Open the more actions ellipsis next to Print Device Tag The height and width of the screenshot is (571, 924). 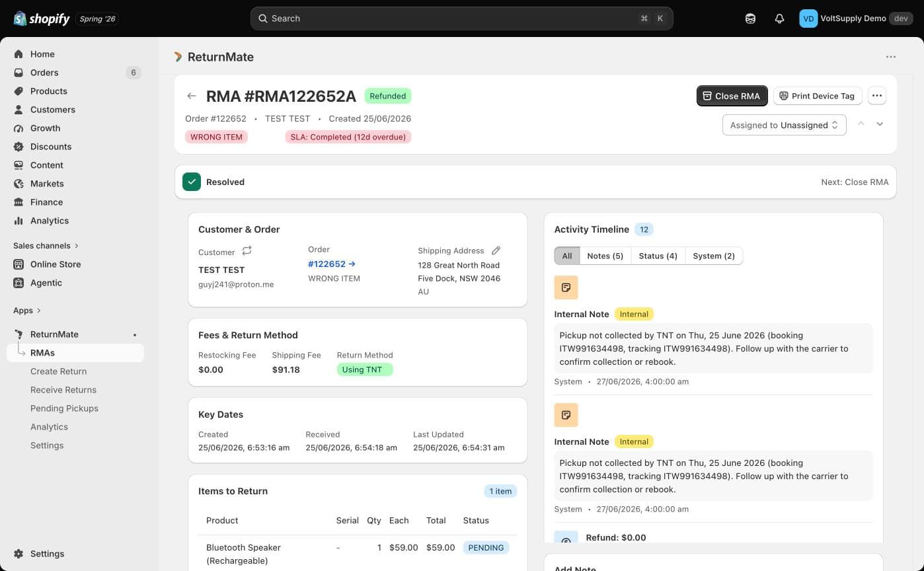[x=877, y=96]
